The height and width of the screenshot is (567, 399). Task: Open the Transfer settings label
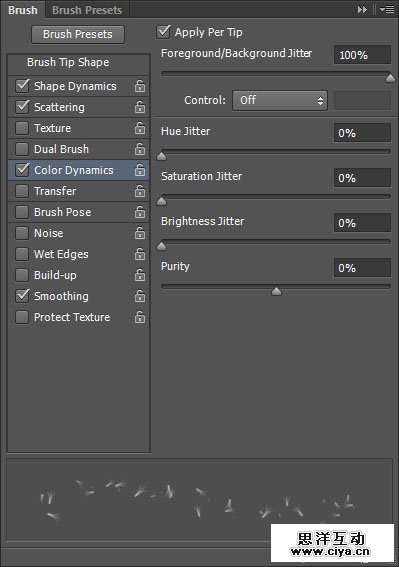[x=55, y=191]
